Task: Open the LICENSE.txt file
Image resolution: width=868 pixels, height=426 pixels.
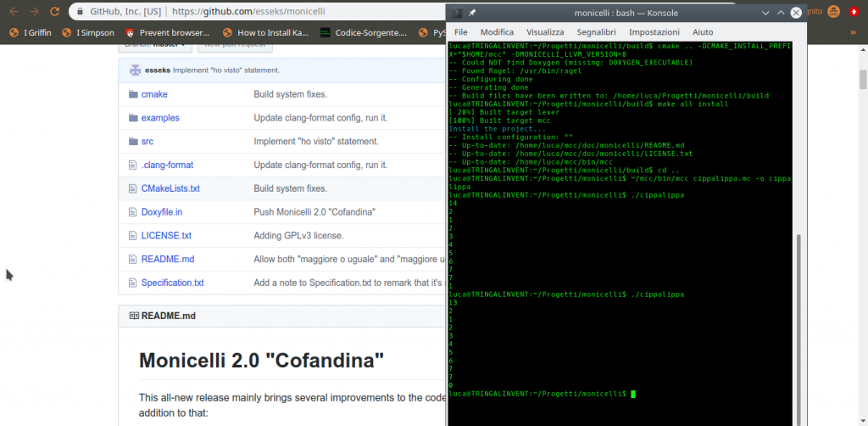Action: 166,235
